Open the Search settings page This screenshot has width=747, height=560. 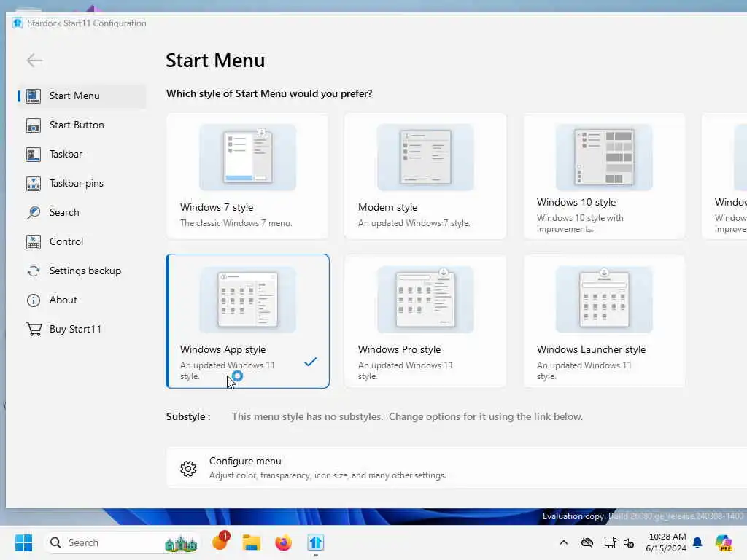(x=82, y=212)
